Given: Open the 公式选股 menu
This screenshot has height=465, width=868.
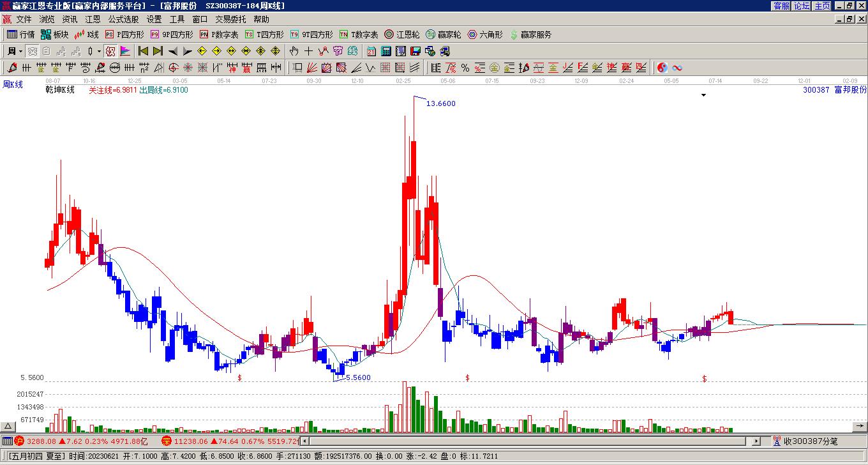Looking at the screenshot, I should [x=123, y=19].
